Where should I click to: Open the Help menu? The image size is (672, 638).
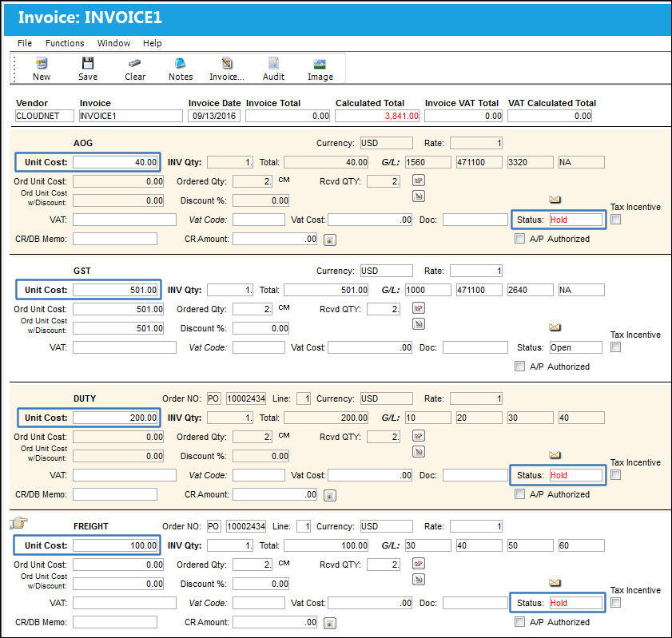[152, 43]
